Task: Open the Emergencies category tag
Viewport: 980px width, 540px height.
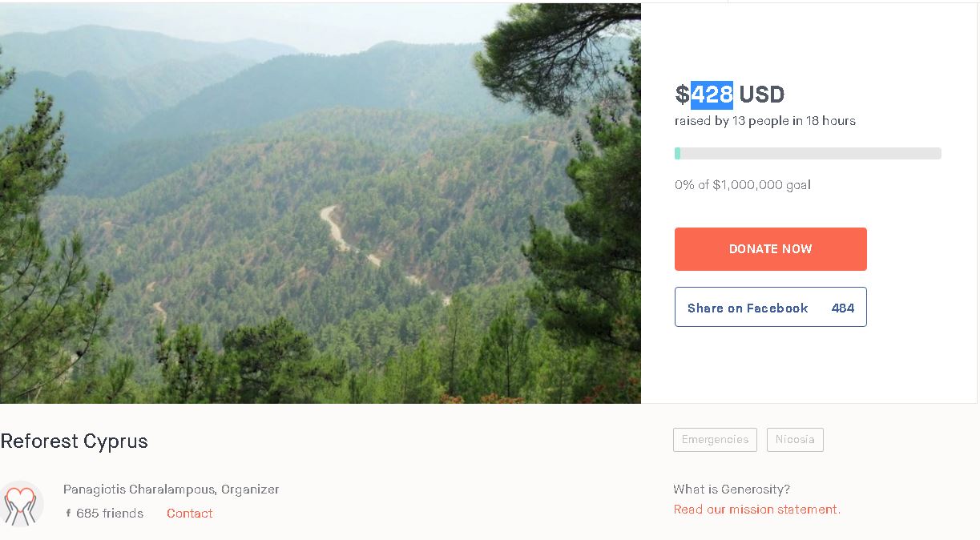Action: (x=715, y=440)
